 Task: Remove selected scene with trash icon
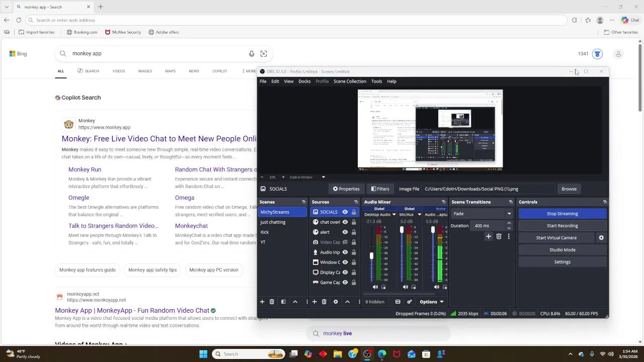pyautogui.click(x=272, y=302)
